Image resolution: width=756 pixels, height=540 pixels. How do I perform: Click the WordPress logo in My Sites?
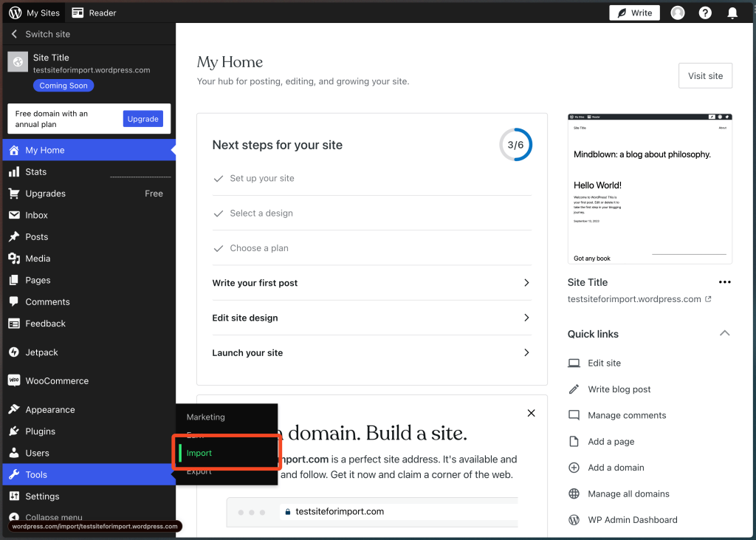(16, 13)
